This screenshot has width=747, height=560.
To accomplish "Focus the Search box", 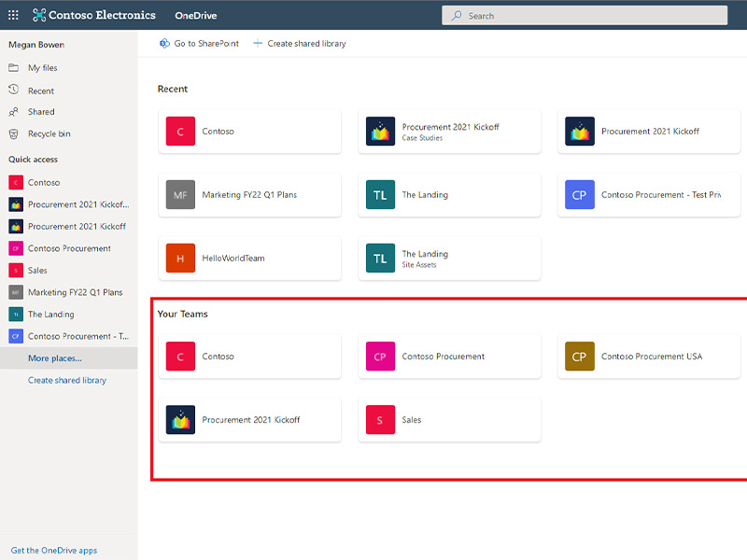I will [x=585, y=16].
